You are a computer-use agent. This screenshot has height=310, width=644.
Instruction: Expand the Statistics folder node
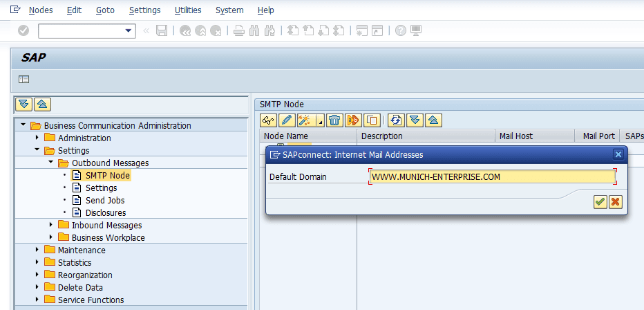point(37,262)
